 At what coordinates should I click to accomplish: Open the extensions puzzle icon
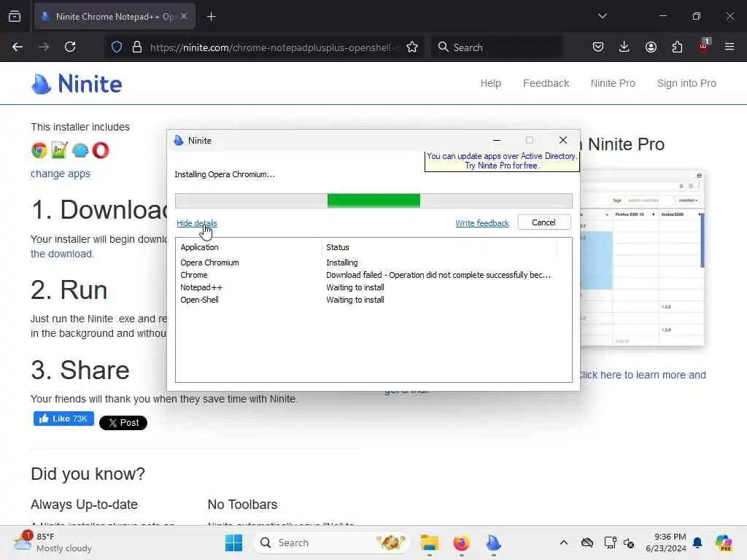[x=677, y=47]
